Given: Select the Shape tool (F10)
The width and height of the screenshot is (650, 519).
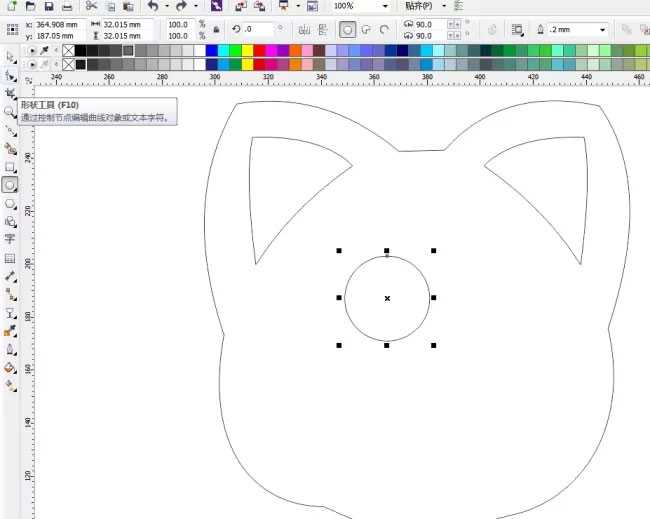Looking at the screenshot, I should pyautogui.click(x=10, y=76).
